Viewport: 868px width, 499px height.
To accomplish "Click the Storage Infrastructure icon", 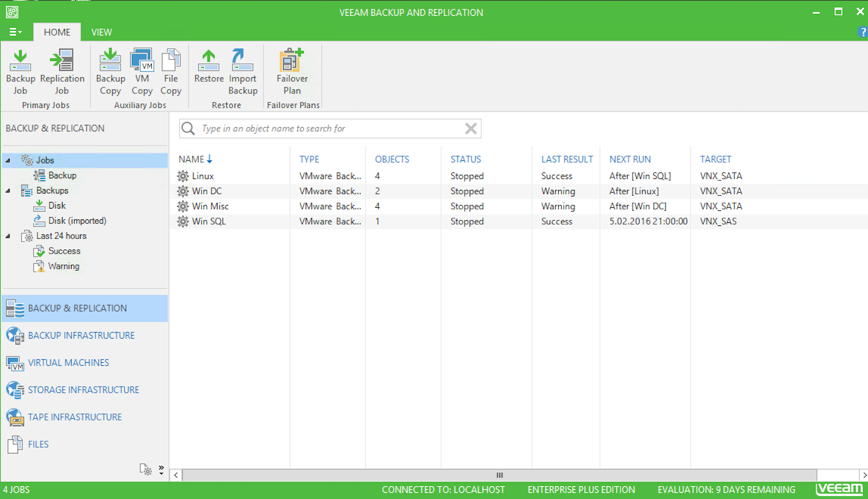I will point(15,390).
